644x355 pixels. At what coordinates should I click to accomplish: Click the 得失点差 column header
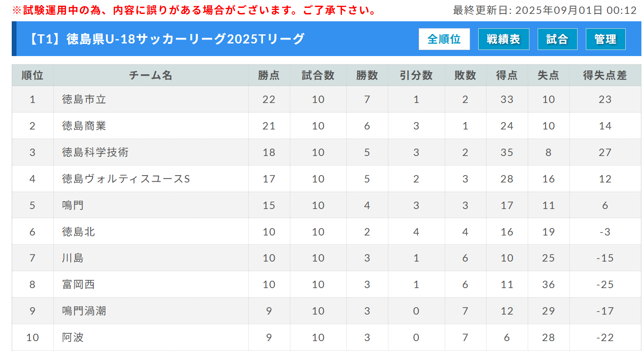(x=605, y=76)
